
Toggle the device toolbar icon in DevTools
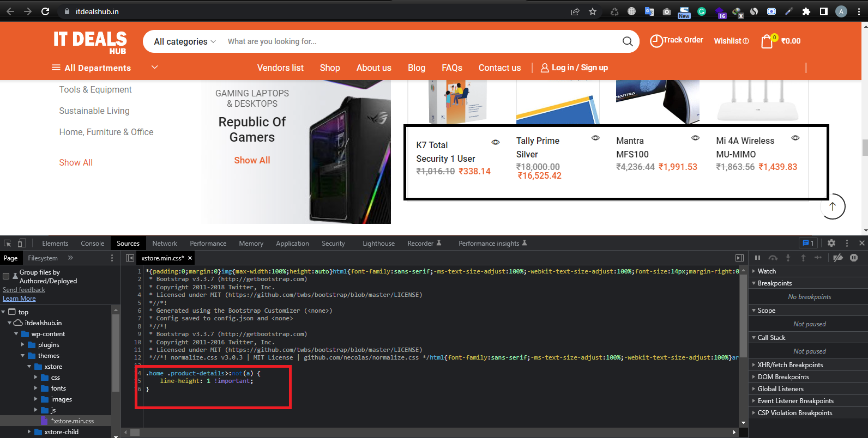22,243
